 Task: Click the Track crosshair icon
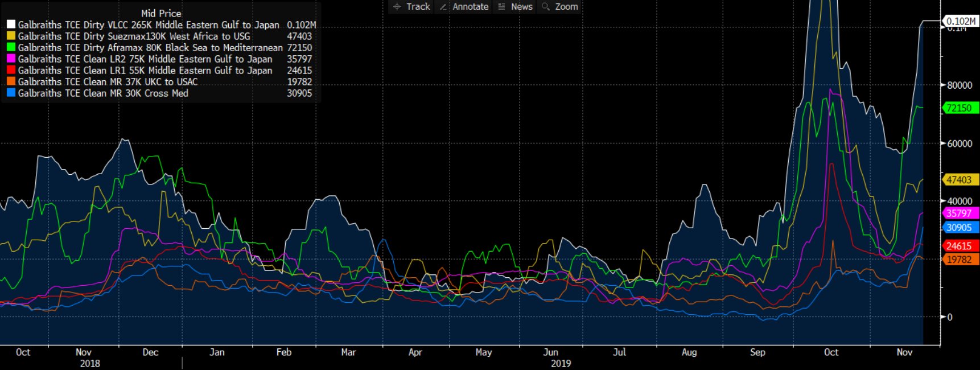397,7
